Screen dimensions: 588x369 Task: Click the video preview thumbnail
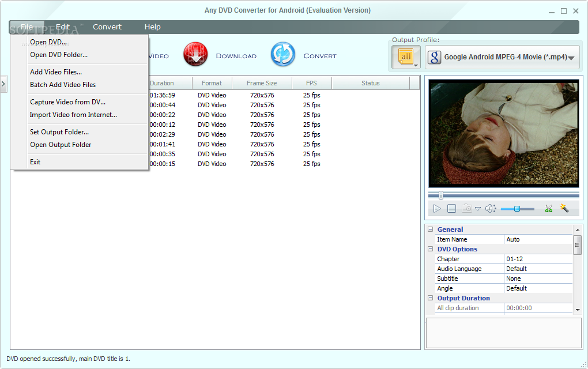tap(504, 133)
